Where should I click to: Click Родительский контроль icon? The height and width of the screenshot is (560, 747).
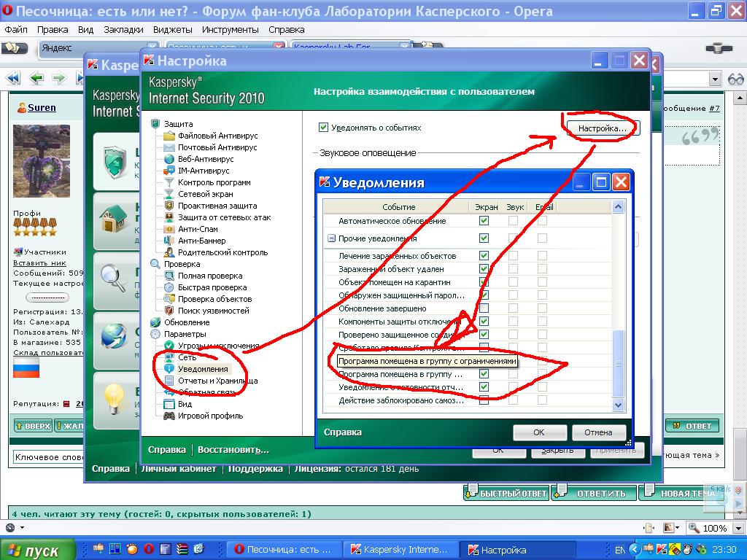[x=169, y=252]
